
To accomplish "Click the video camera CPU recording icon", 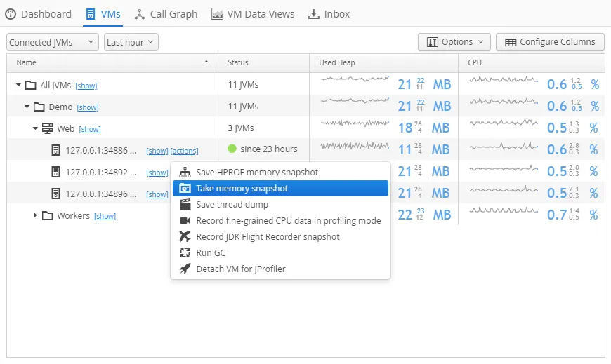I will (x=185, y=221).
